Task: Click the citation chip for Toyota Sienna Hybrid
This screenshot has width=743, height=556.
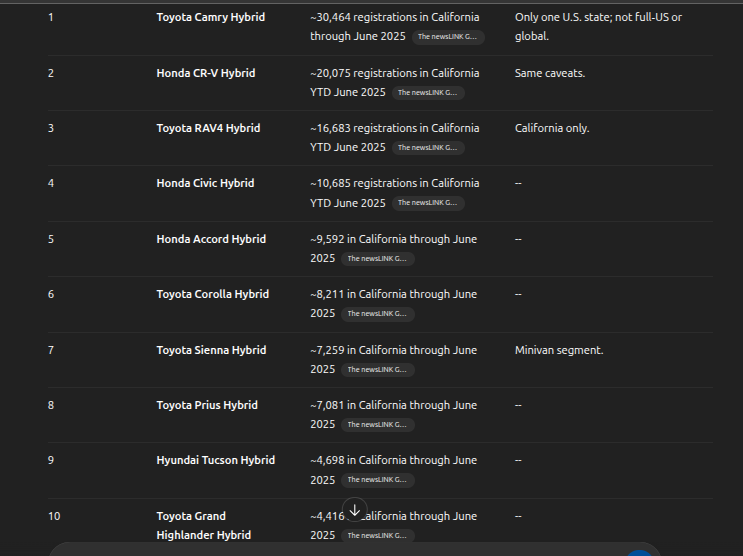Action: 378,370
